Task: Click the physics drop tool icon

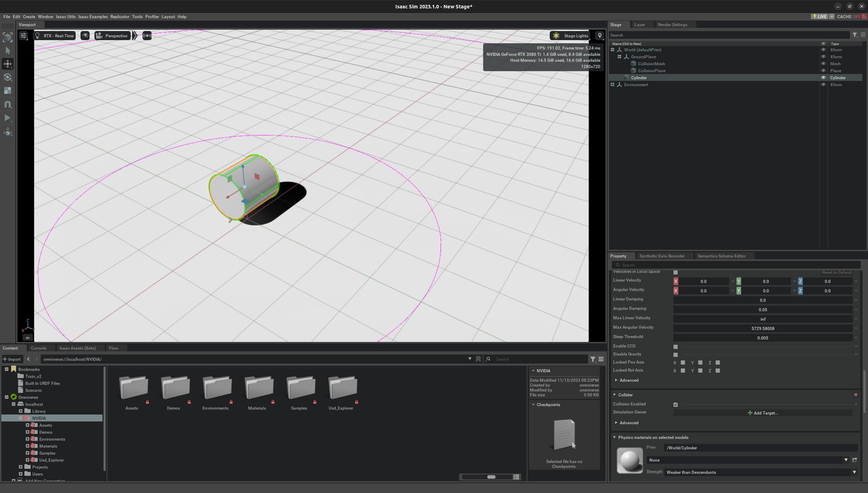Action: pyautogui.click(x=8, y=132)
